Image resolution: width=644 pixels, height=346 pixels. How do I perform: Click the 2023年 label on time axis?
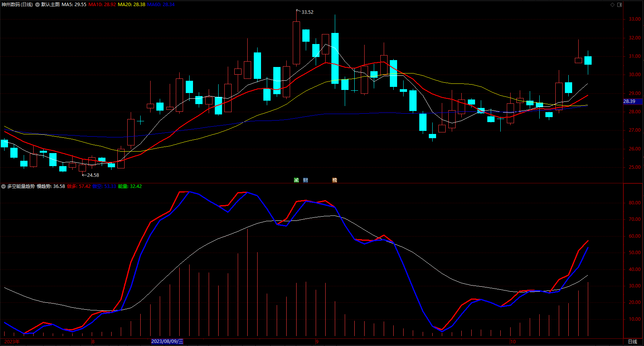coord(12,342)
